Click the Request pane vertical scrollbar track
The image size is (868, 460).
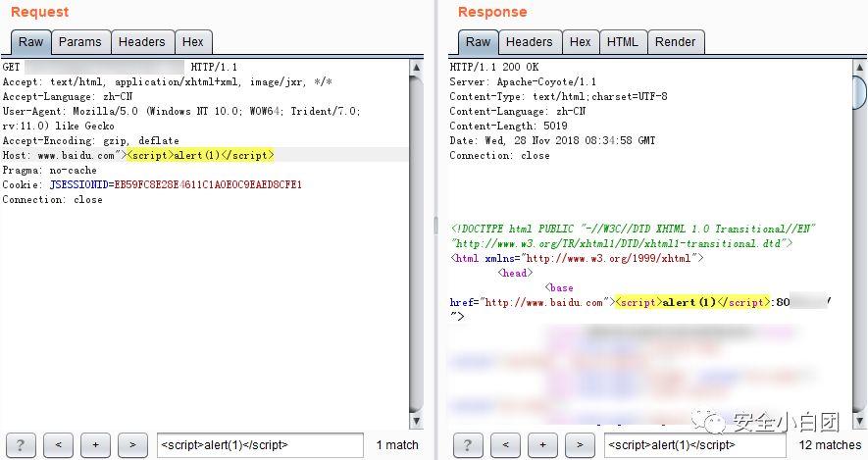(x=416, y=243)
